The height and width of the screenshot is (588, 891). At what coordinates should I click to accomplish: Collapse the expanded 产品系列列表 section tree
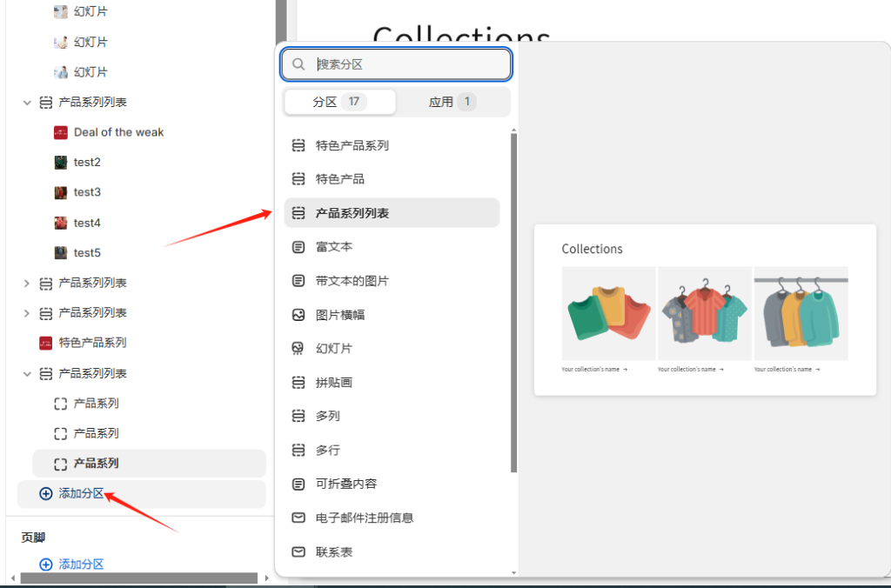27,102
